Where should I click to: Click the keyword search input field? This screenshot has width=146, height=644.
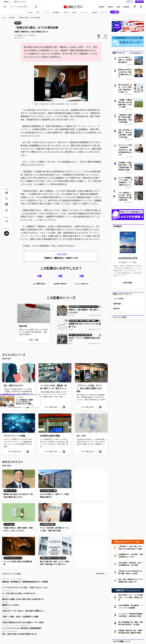pos(21,7)
